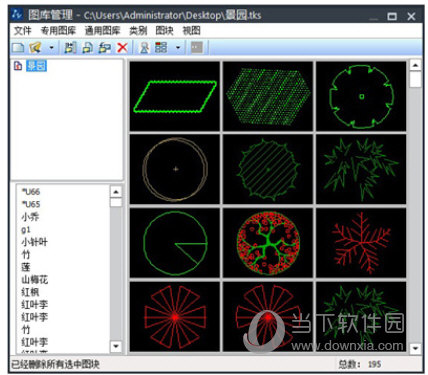This screenshot has width=428, height=375.
Task: Select the 景园 tree node
Action: click(36, 66)
